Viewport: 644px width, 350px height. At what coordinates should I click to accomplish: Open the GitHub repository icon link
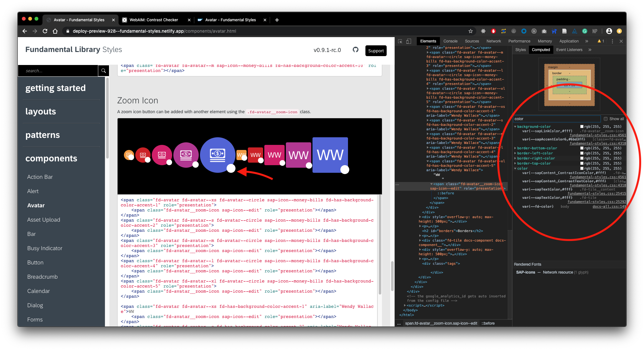pyautogui.click(x=356, y=50)
